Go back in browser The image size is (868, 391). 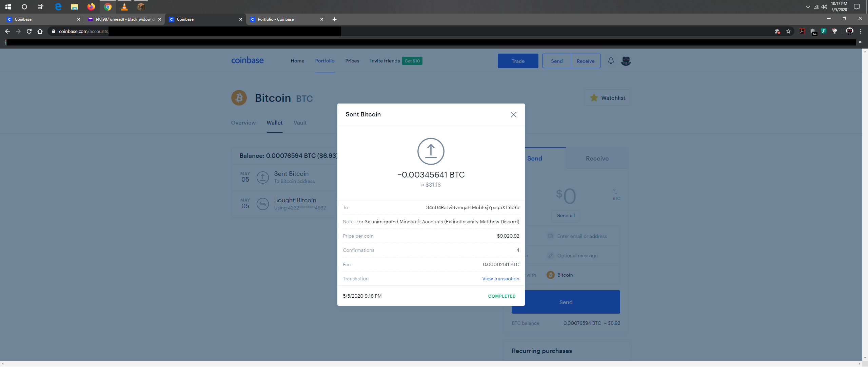(7, 31)
